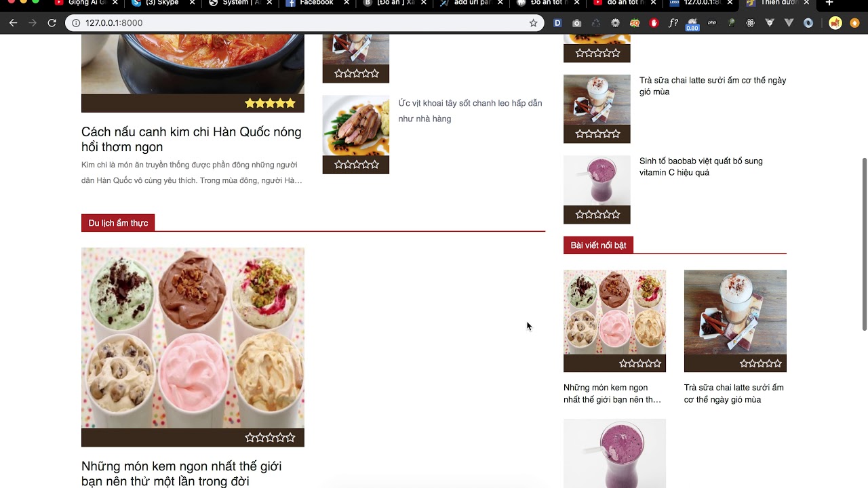This screenshot has height=488, width=868.
Task: Open the Chrome profile avatar
Action: point(835,23)
